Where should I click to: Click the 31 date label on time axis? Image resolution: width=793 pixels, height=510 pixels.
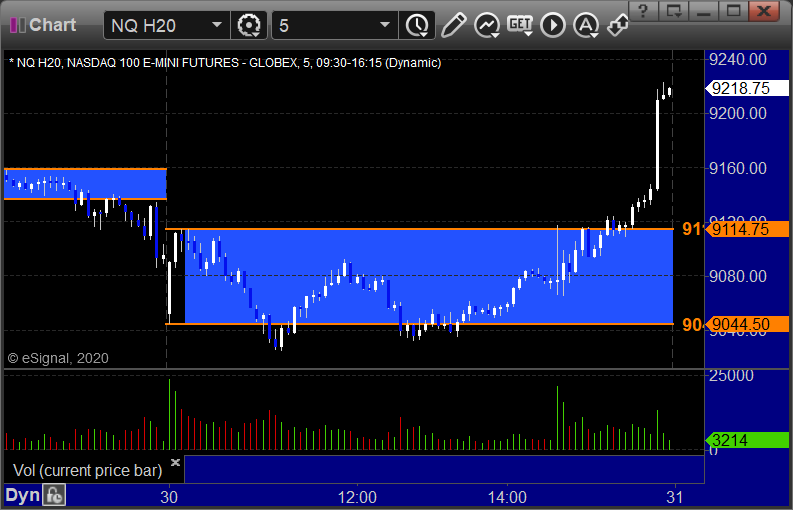tap(675, 497)
